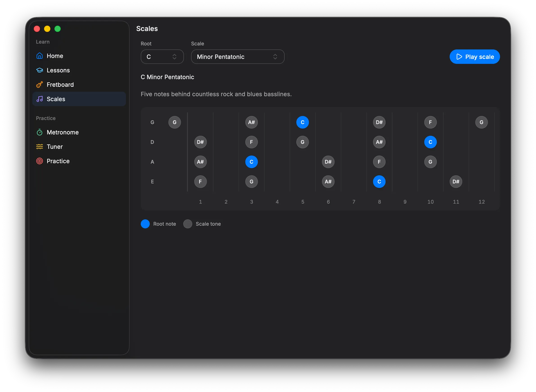Play the C Minor Pentatonic scale
This screenshot has height=392, width=536.
tap(475, 57)
